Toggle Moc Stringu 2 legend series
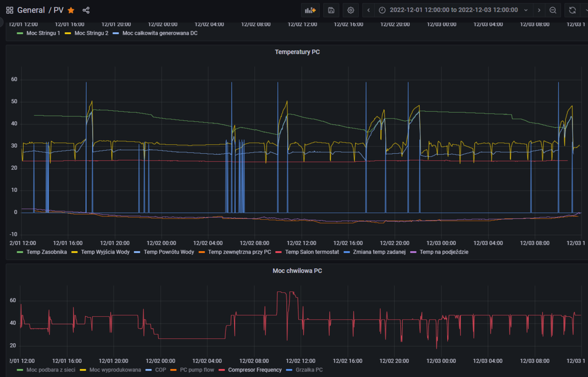 91,33
